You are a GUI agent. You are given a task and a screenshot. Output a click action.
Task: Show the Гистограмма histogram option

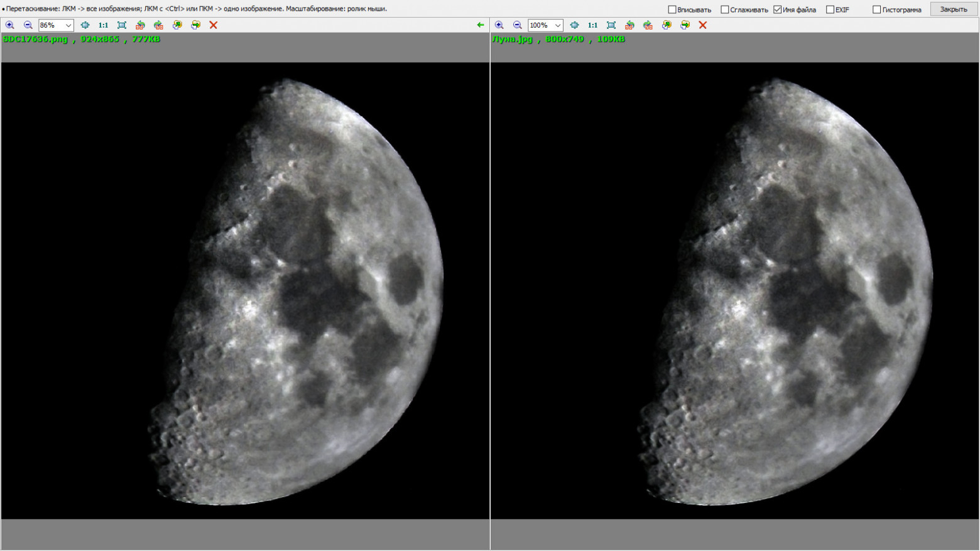coord(876,9)
